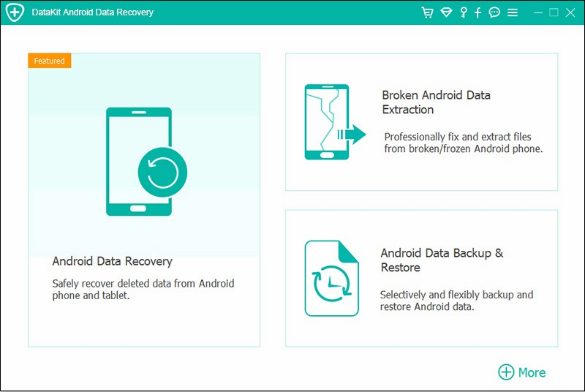The height and width of the screenshot is (392, 585).
Task: Click the document with clock backup icon
Action: 331,279
